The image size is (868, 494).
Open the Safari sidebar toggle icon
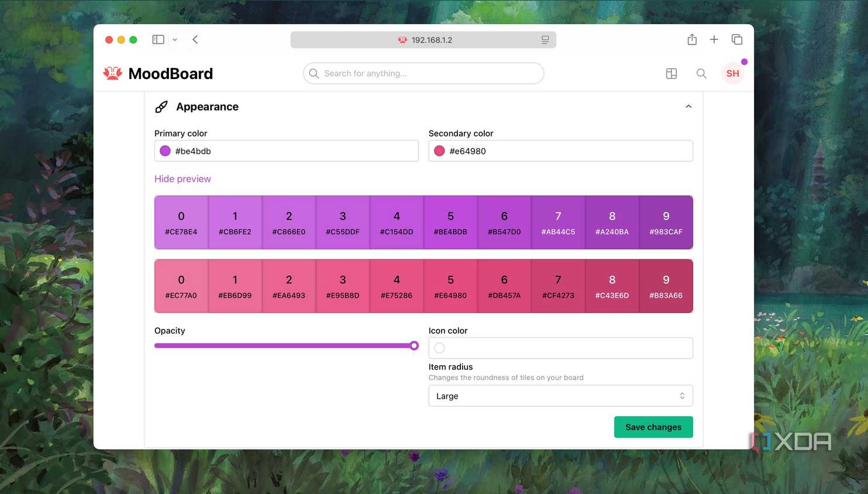158,40
